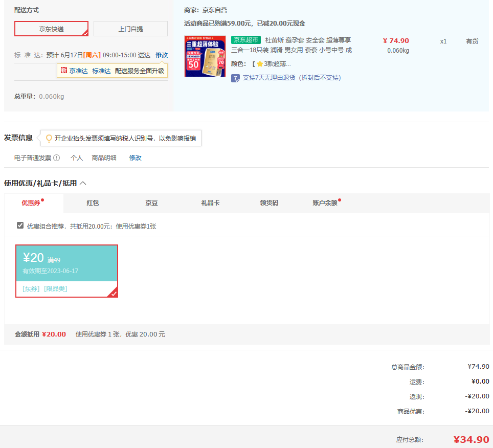
Task: Open the Durex product thumbnail image
Action: (205, 56)
